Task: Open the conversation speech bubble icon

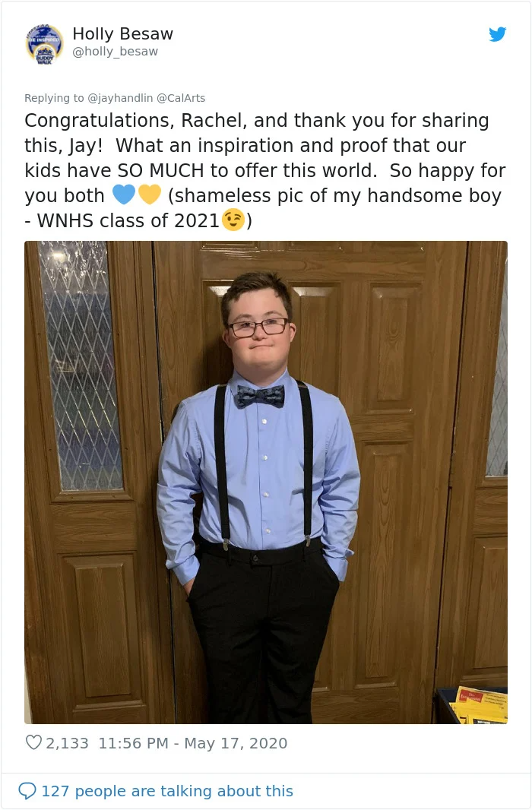Action: click(x=27, y=790)
